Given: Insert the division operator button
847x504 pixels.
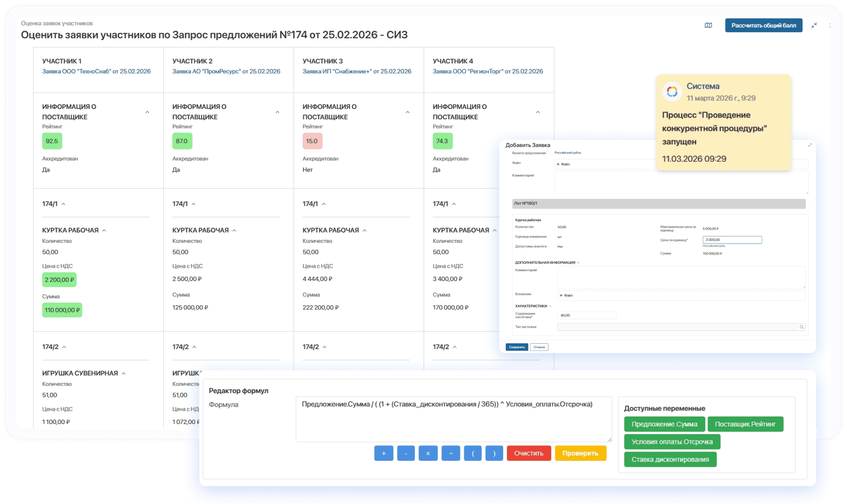Looking at the screenshot, I should pos(450,453).
